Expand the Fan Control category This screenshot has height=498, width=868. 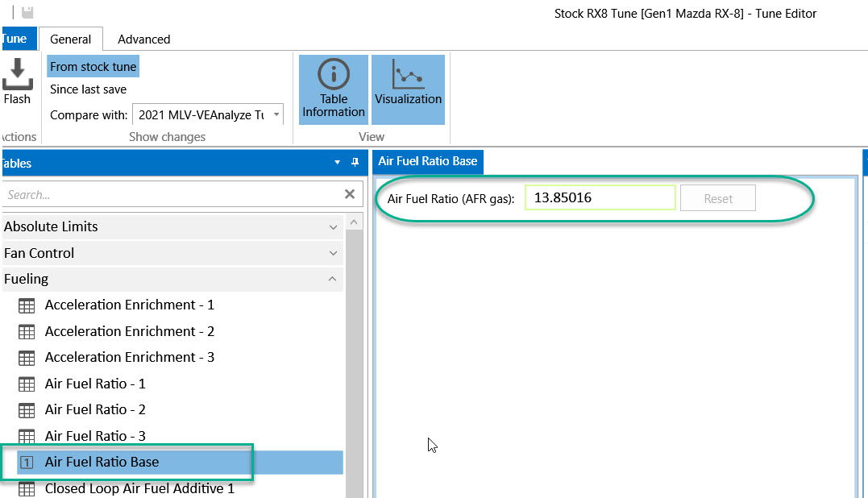333,254
